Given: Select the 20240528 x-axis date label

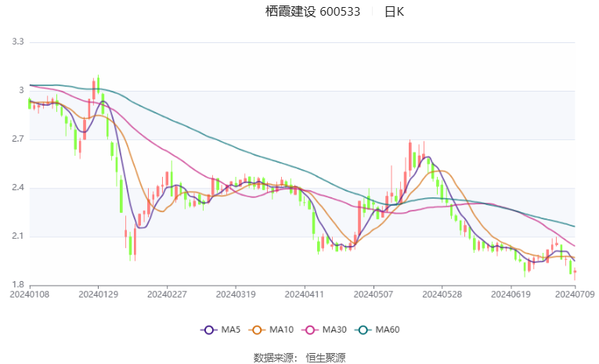Looking at the screenshot, I should pyautogui.click(x=442, y=294).
